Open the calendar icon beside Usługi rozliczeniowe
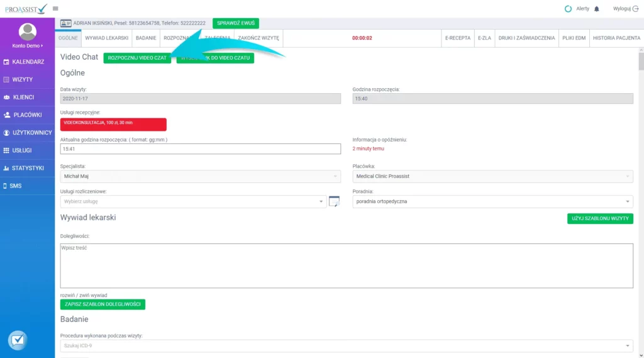The height and width of the screenshot is (358, 644). 334,201
